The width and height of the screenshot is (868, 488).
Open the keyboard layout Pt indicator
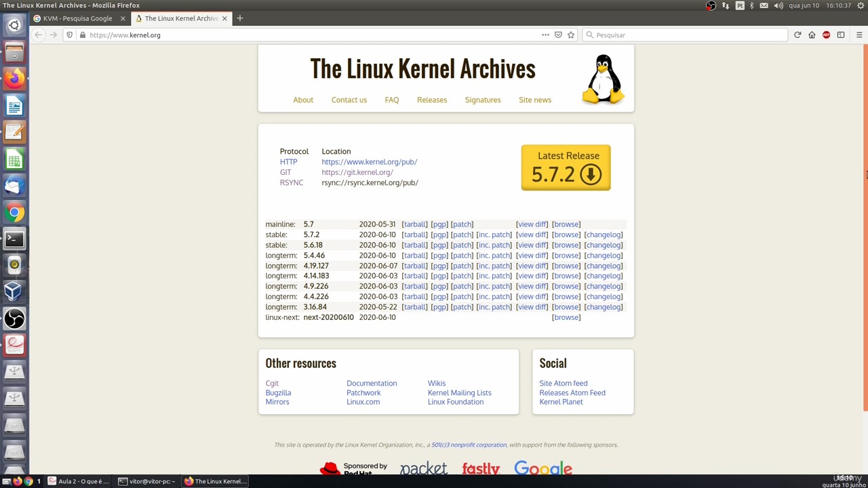(x=740, y=5)
